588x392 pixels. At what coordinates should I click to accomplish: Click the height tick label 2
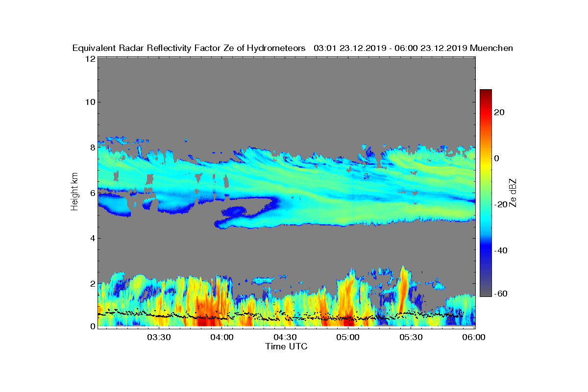coord(92,283)
